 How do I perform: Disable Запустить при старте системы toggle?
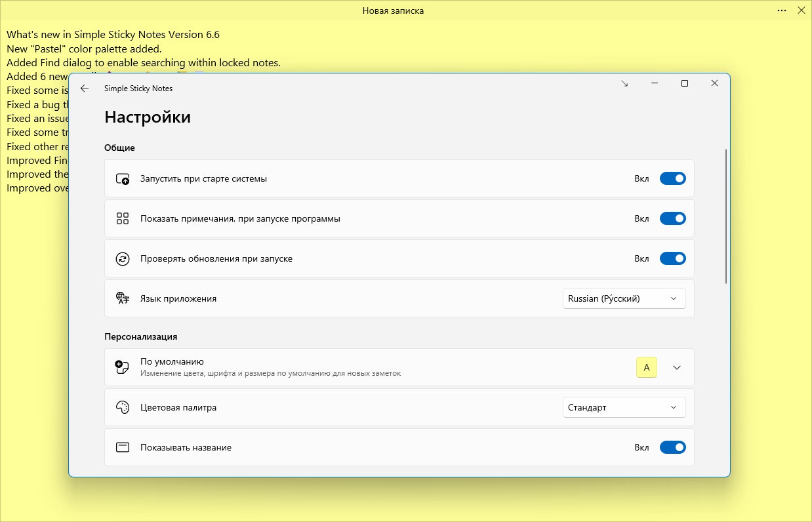pos(672,178)
